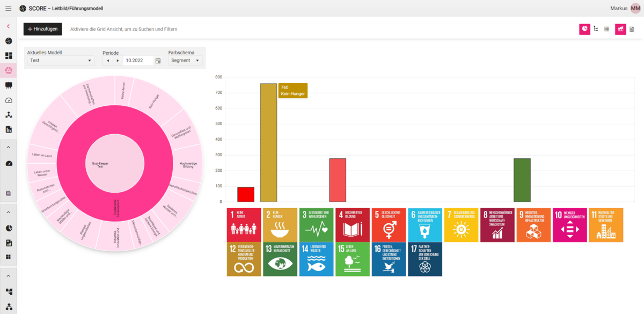The image size is (644, 314).
Task: Click the tall yellow Kein Hunger bar
Action: pyautogui.click(x=268, y=142)
